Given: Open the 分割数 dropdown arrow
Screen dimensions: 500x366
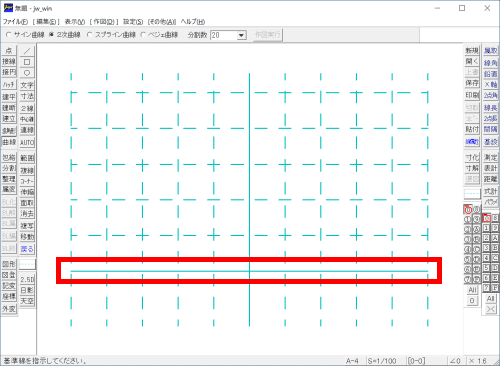Looking at the screenshot, I should pos(242,35).
